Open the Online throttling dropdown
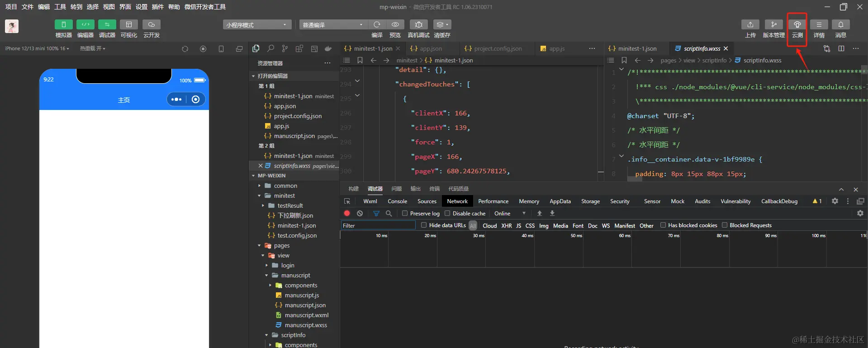 pos(510,213)
